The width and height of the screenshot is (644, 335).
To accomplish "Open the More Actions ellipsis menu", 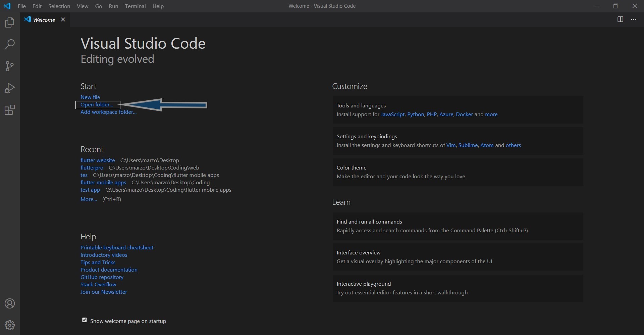I will pos(634,19).
